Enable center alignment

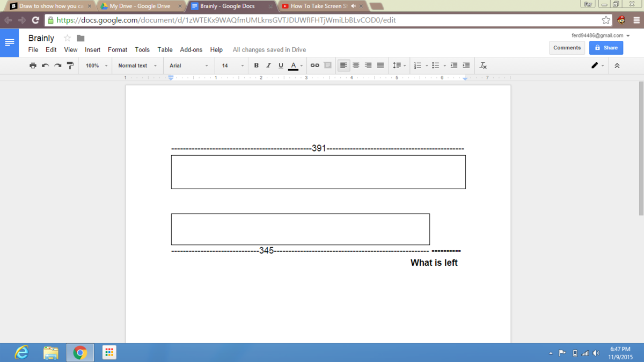tap(356, 66)
